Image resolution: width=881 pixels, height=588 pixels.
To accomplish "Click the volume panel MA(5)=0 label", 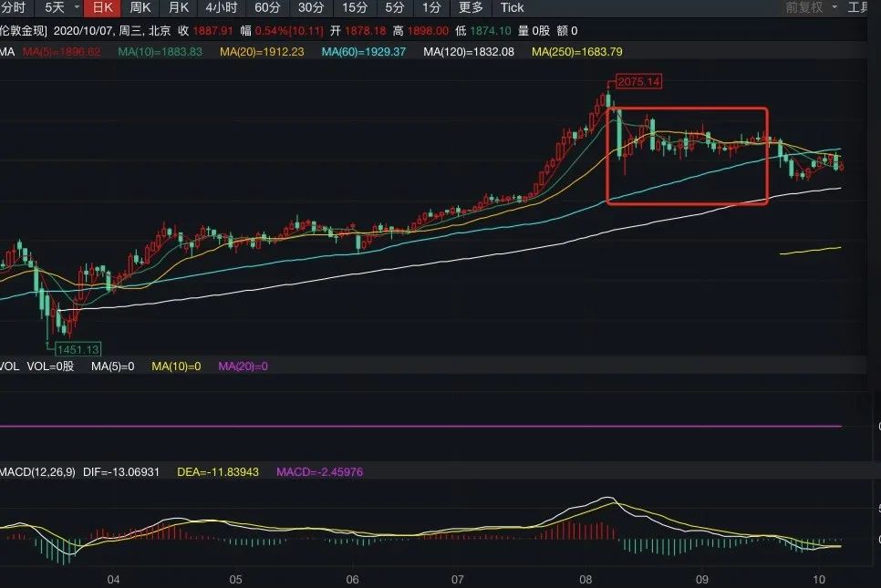I will tap(113, 366).
